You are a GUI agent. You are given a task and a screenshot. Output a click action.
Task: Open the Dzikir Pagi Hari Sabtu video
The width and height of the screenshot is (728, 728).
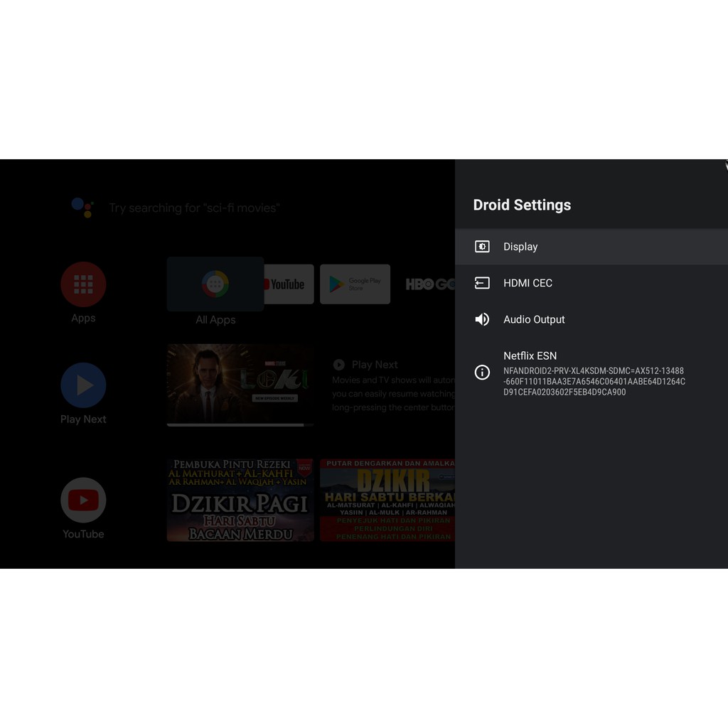click(x=240, y=500)
